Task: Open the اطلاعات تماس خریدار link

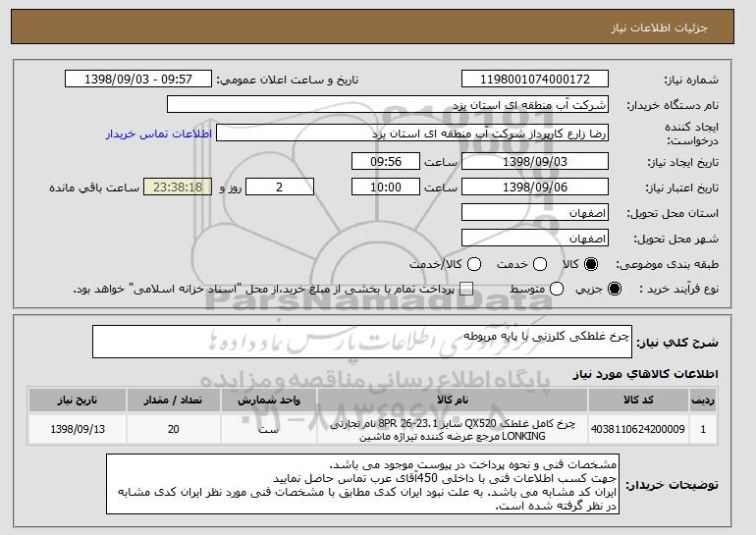Action: click(x=159, y=134)
